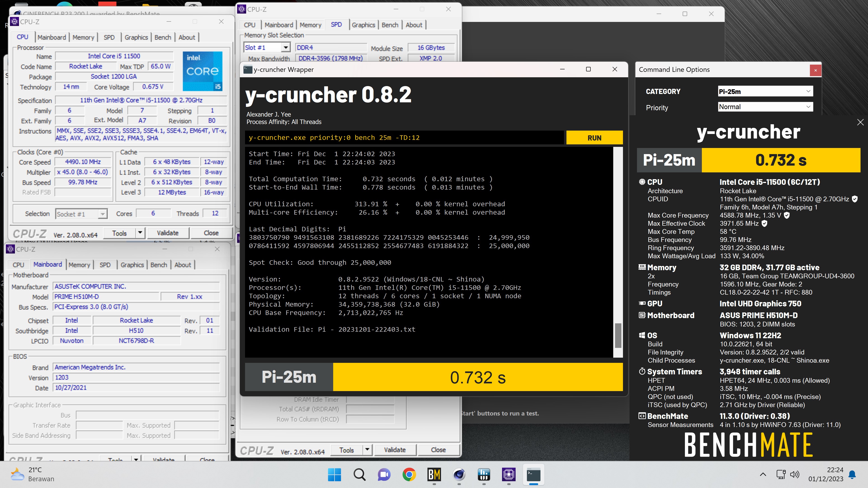Open the Priority dropdown set to Normal
The image size is (868, 488).
tap(765, 107)
